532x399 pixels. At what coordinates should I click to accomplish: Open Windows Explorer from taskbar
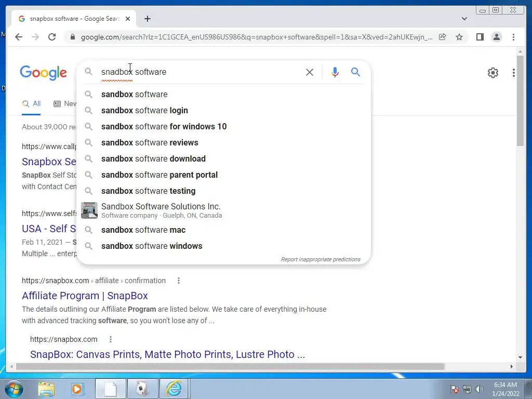(46, 389)
